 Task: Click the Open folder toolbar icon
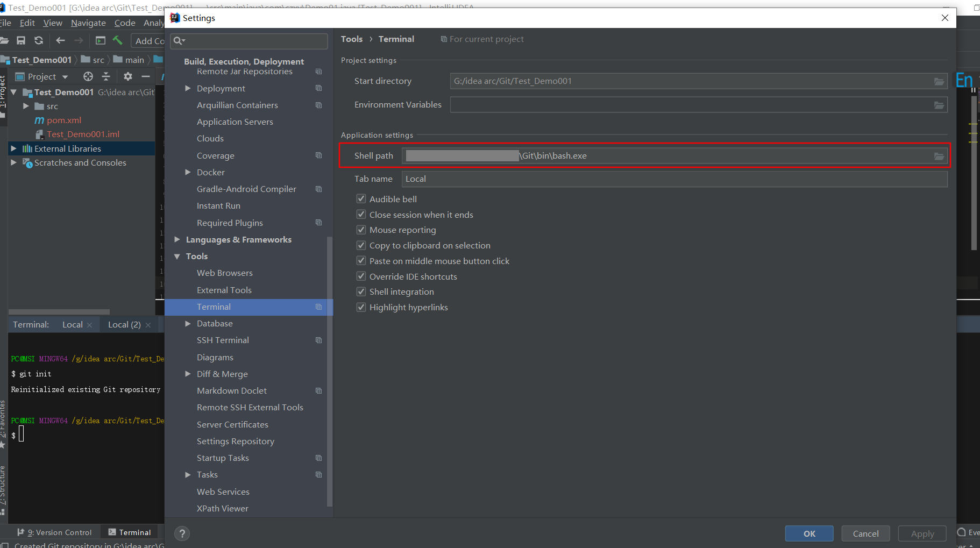4,40
